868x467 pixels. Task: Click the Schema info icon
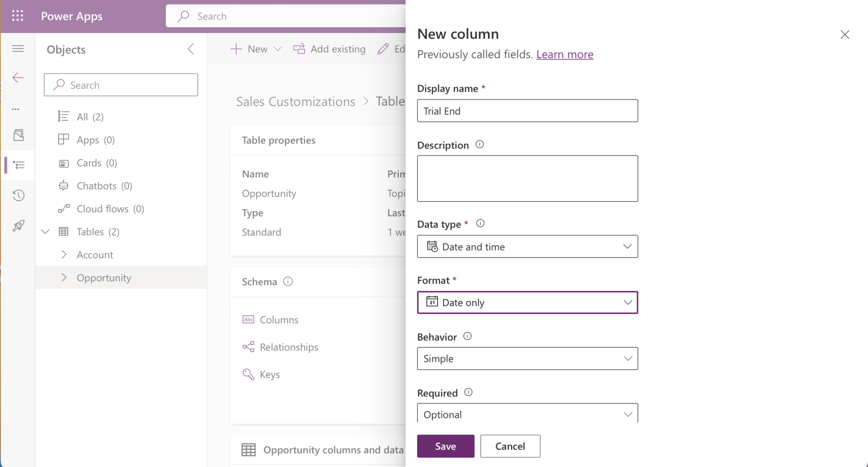[288, 282]
